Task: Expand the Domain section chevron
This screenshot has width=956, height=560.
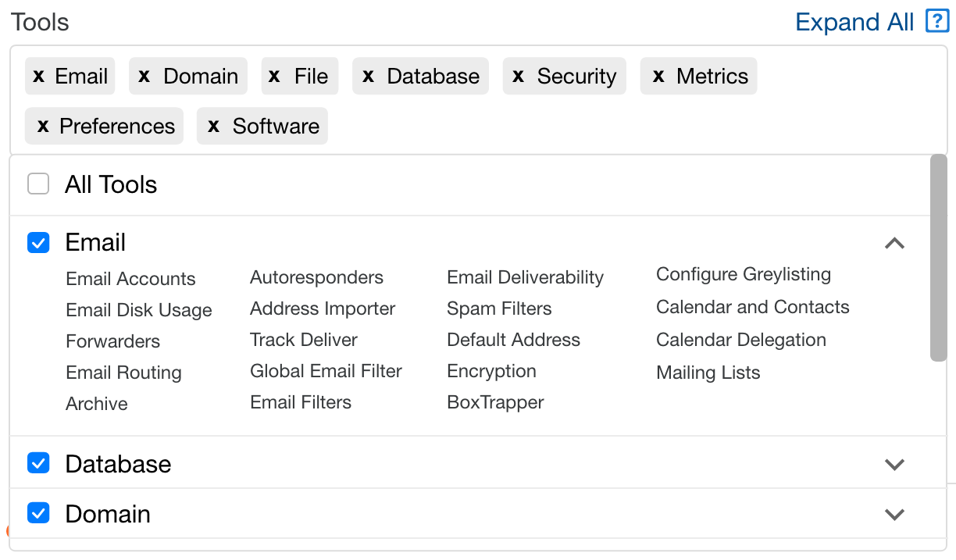Action: [x=894, y=515]
